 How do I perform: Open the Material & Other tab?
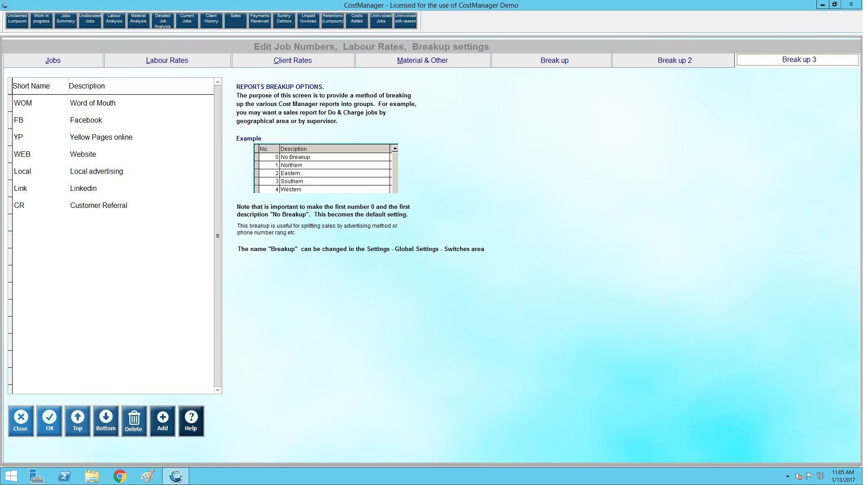pos(422,60)
